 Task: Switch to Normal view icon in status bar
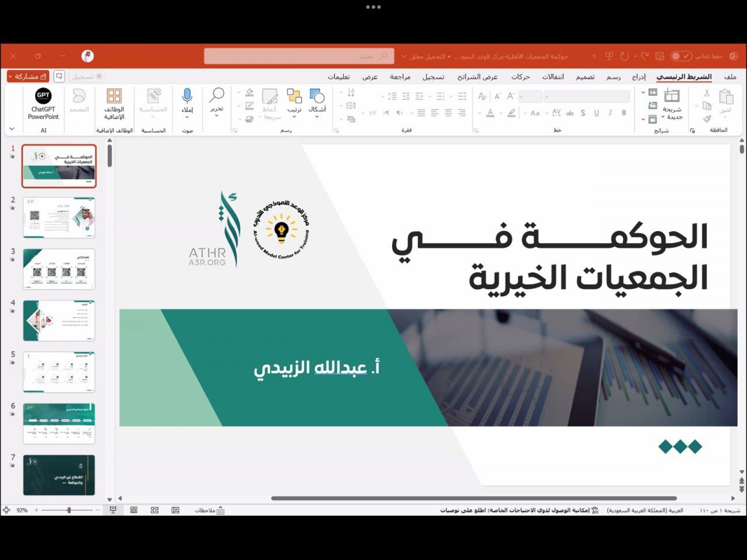click(x=176, y=510)
